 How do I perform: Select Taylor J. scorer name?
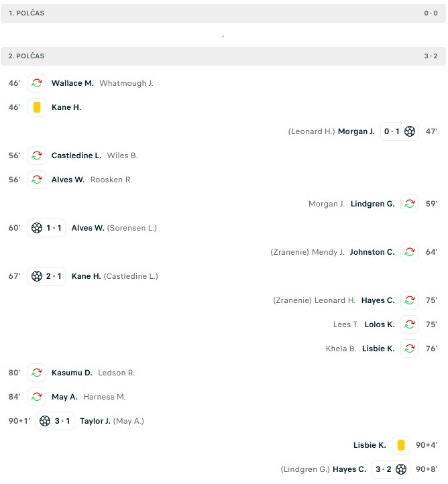point(95,421)
